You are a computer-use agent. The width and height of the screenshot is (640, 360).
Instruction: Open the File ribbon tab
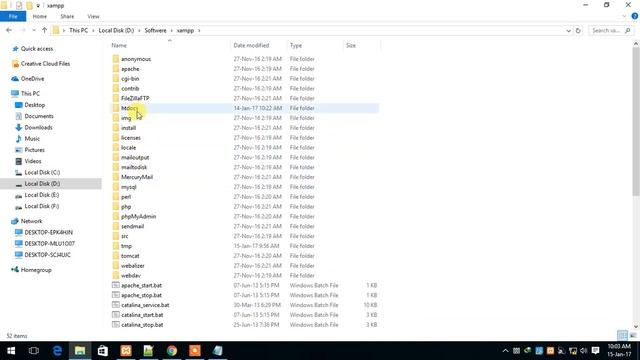(13, 16)
